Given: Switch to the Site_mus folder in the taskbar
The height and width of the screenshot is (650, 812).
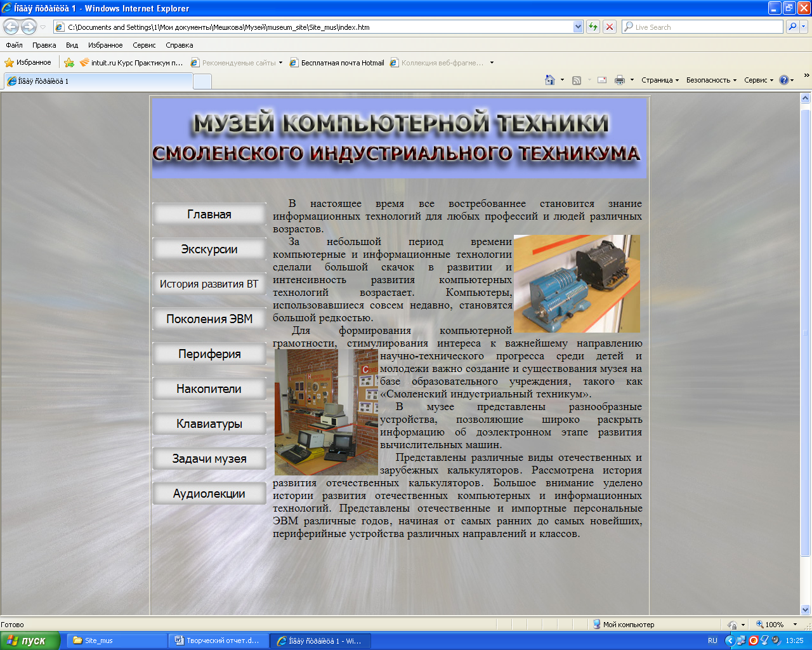Looking at the screenshot, I should coord(117,640).
